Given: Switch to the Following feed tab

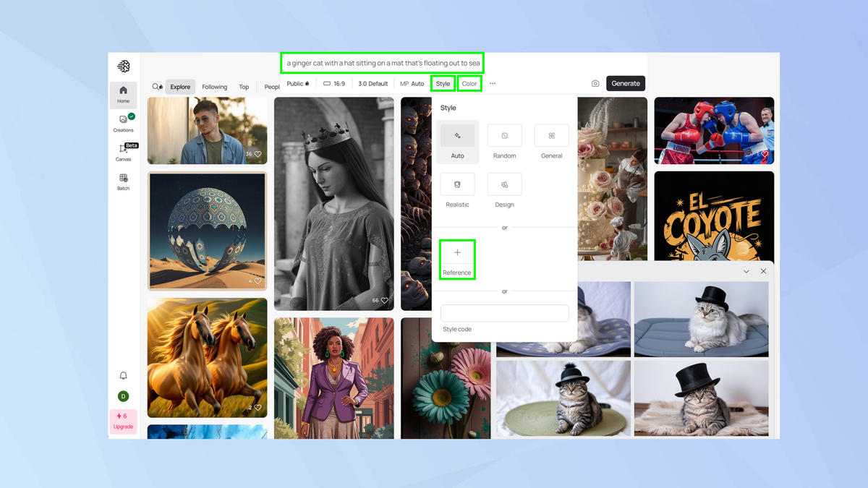Looking at the screenshot, I should coord(214,86).
